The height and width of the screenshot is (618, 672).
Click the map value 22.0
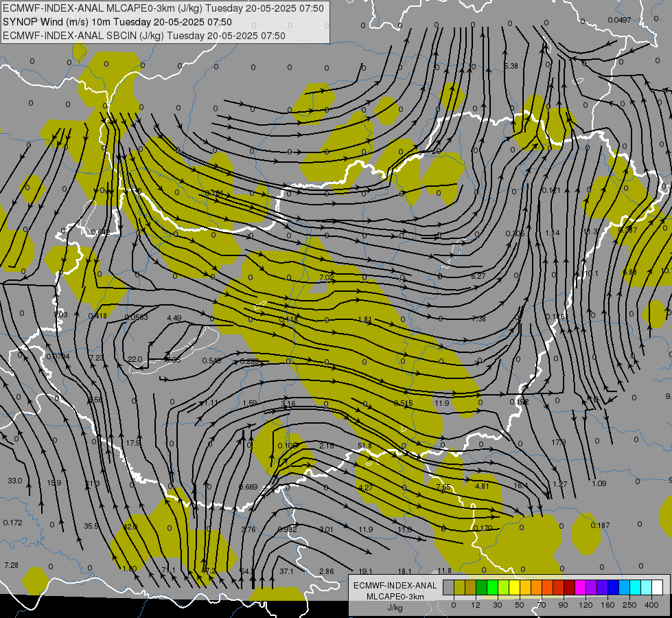coord(135,359)
